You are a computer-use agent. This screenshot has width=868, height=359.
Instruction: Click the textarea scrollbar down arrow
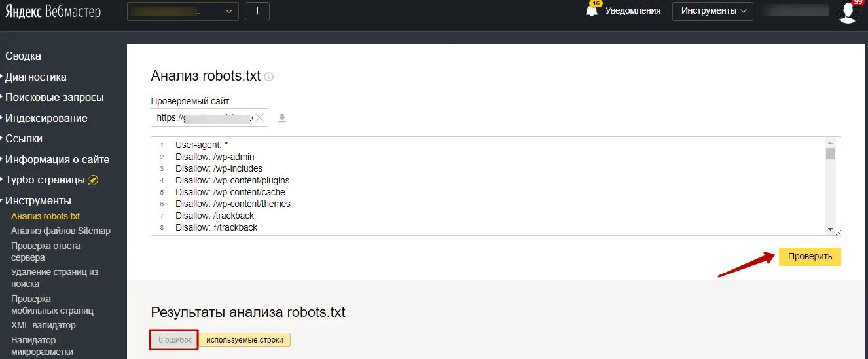(830, 229)
